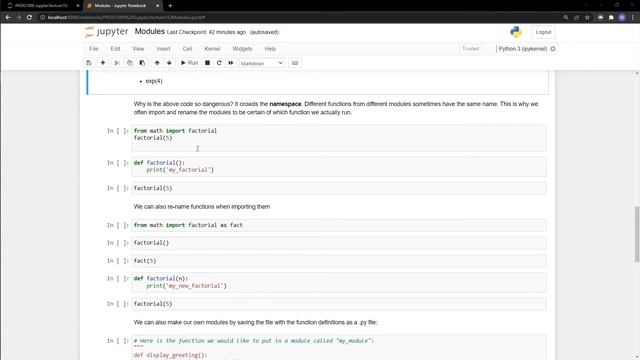Go back in browser

click(8, 18)
